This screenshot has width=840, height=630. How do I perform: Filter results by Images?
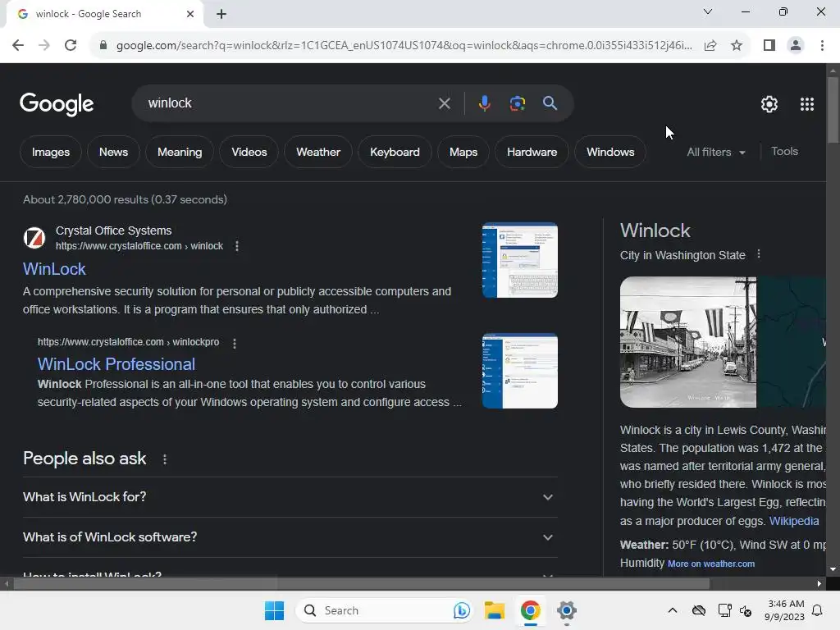(51, 152)
